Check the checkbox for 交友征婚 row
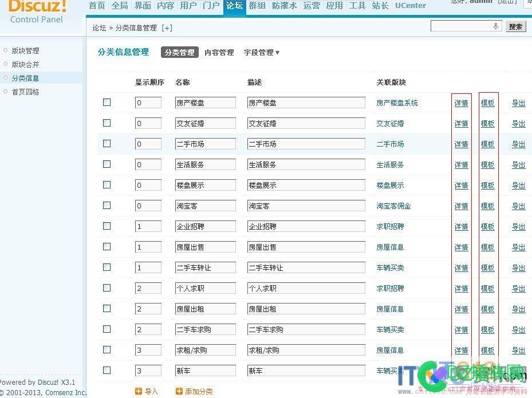Image resolution: width=532 pixels, height=398 pixels. pos(107,123)
